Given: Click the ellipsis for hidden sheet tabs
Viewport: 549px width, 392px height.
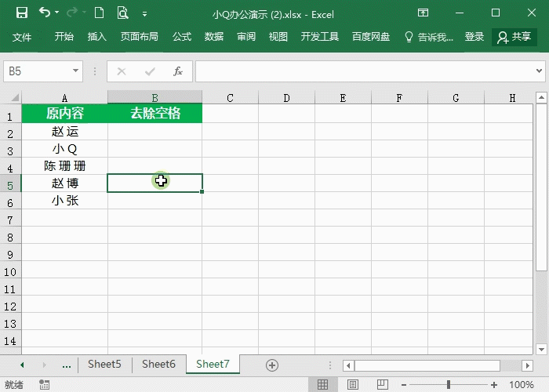Looking at the screenshot, I should (x=66, y=366).
